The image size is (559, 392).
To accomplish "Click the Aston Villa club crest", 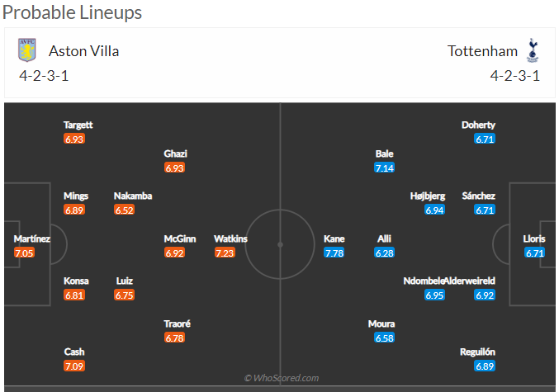I will [28, 50].
